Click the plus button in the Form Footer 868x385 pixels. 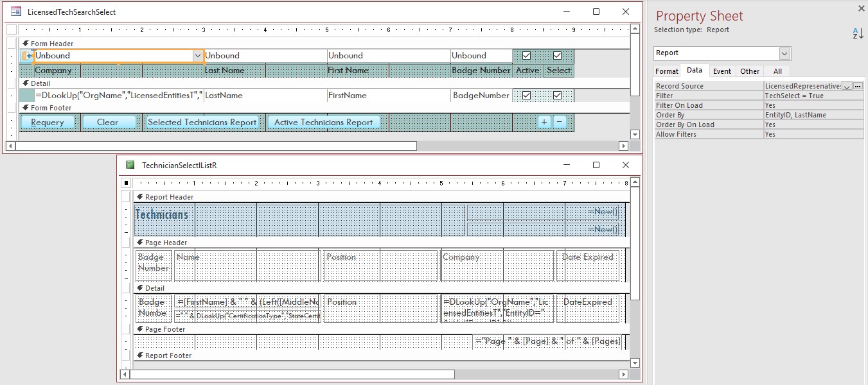pos(544,122)
